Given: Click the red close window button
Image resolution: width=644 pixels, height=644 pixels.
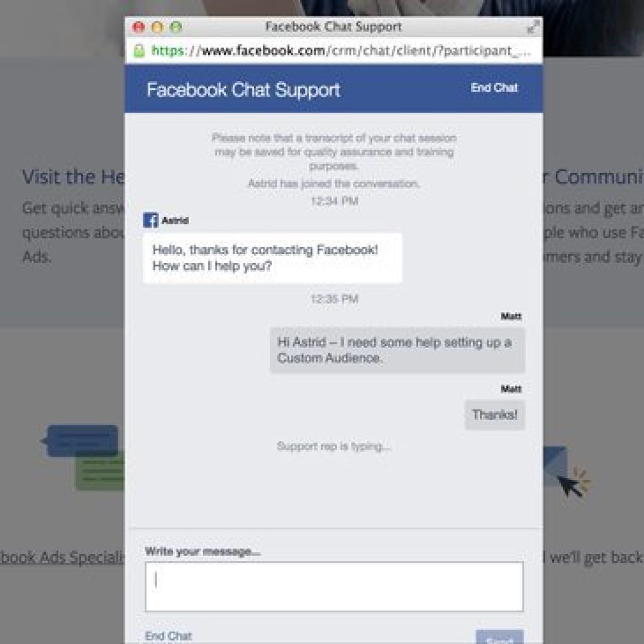Looking at the screenshot, I should click(139, 27).
